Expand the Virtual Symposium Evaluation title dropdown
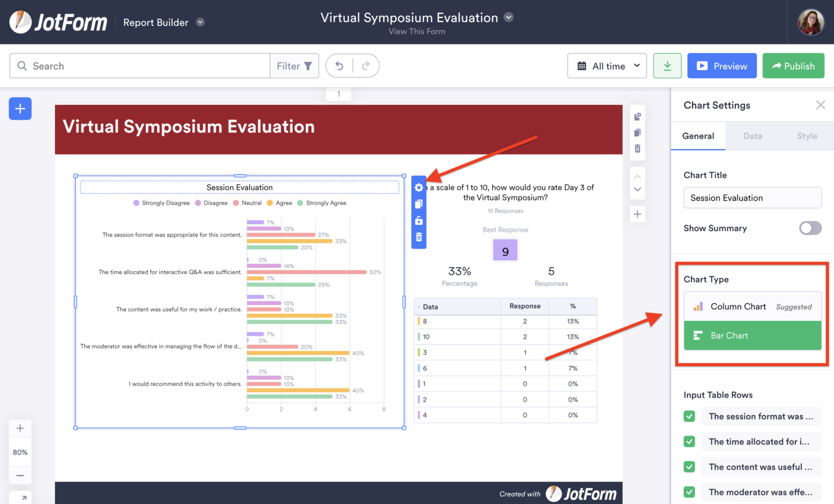 click(x=508, y=17)
